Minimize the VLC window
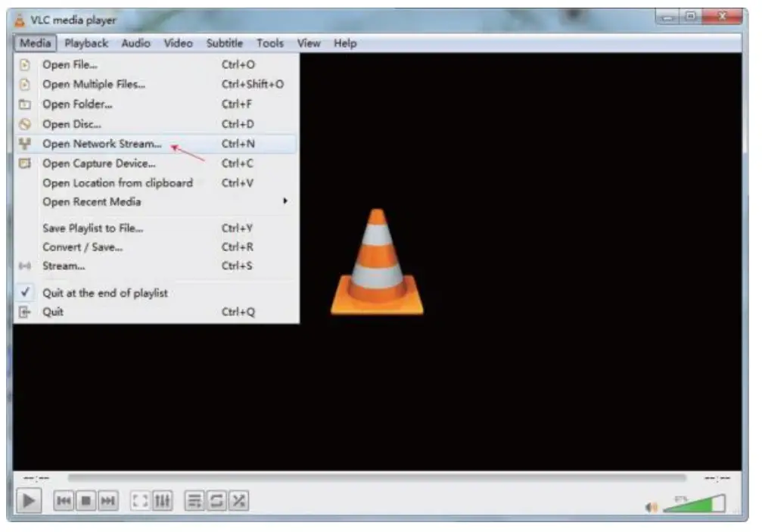Image resolution: width=762 pixels, height=532 pixels. (669, 17)
